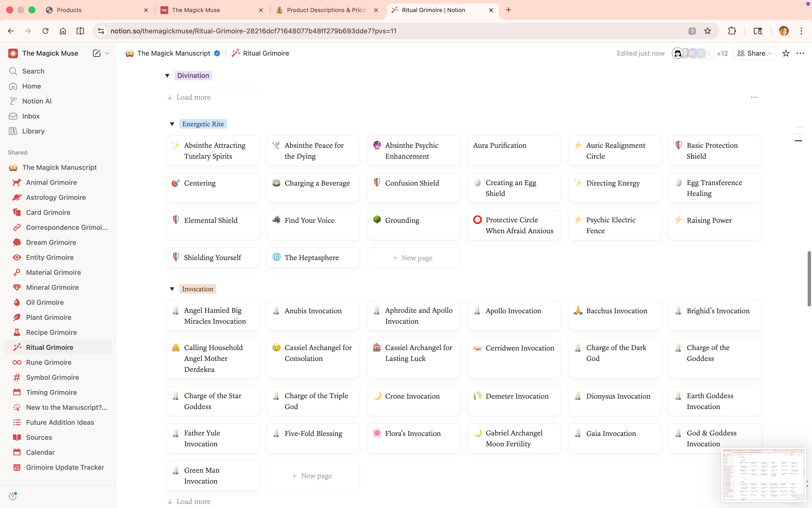Screen dimensions: 812x508
Task: Open Notion AI from the sidebar
Action: click(x=58, y=101)
